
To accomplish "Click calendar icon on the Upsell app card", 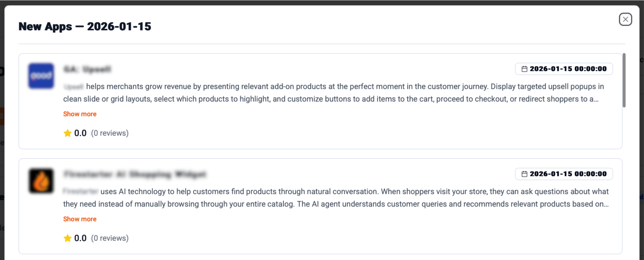I will pos(524,69).
